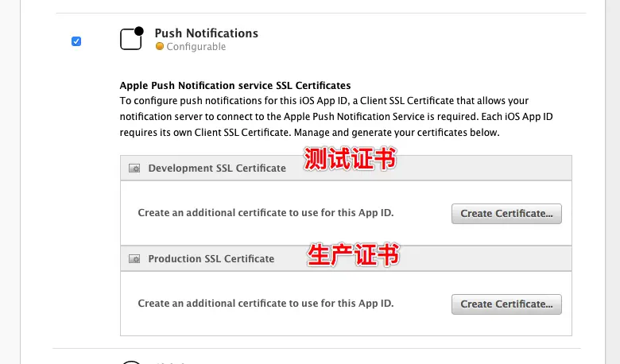Viewport: 620px width, 364px height.
Task: Click the Development SSL Certificate header icon
Action: [x=134, y=168]
